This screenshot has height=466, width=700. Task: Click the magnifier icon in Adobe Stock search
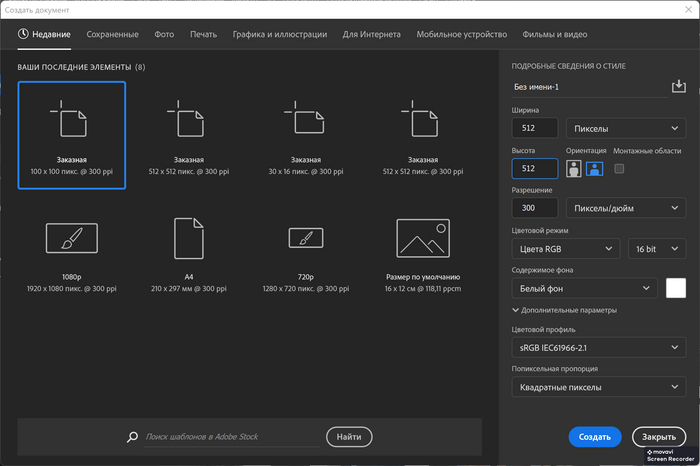pyautogui.click(x=132, y=437)
